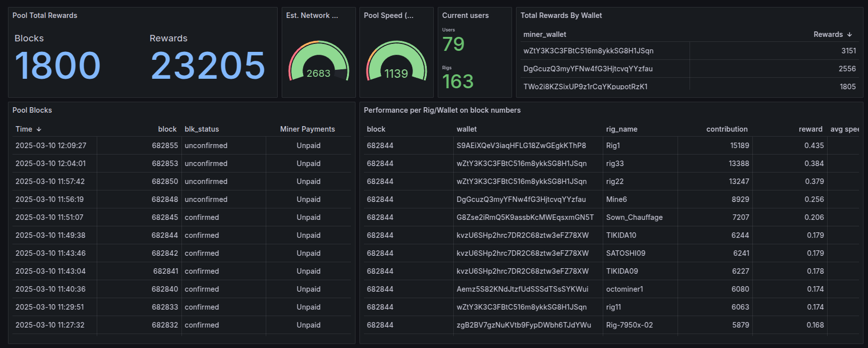Open Total Rewards By Wallet panel title

561,15
